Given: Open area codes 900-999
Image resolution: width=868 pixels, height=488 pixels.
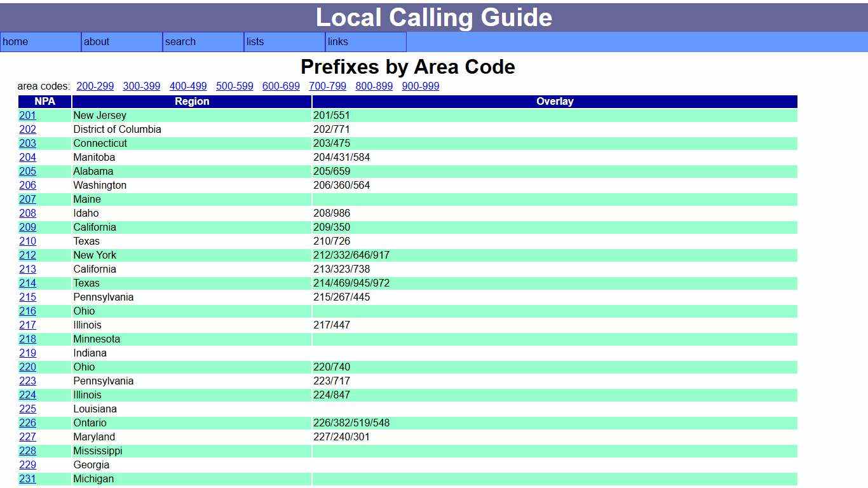Looking at the screenshot, I should coord(421,86).
